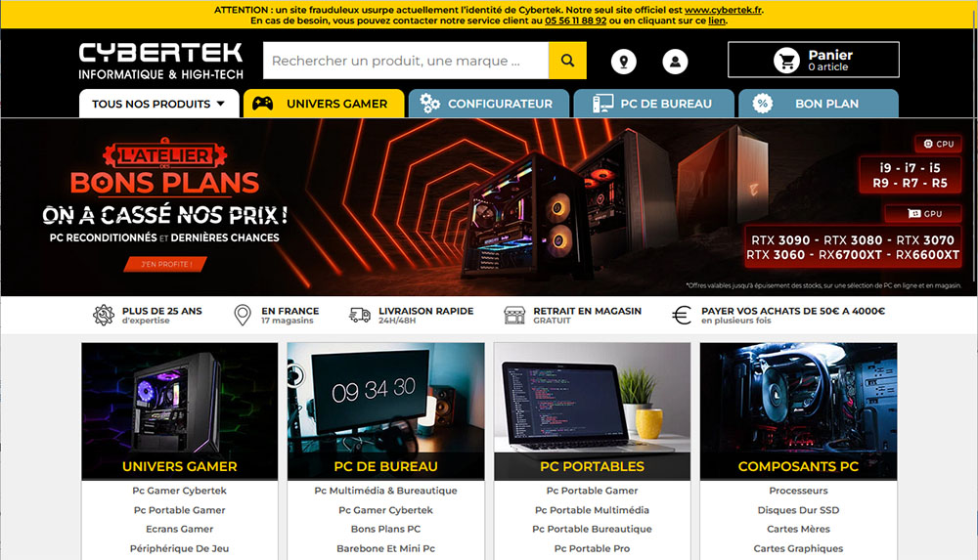
Task: Open the Panier cart button
Action: tap(814, 60)
